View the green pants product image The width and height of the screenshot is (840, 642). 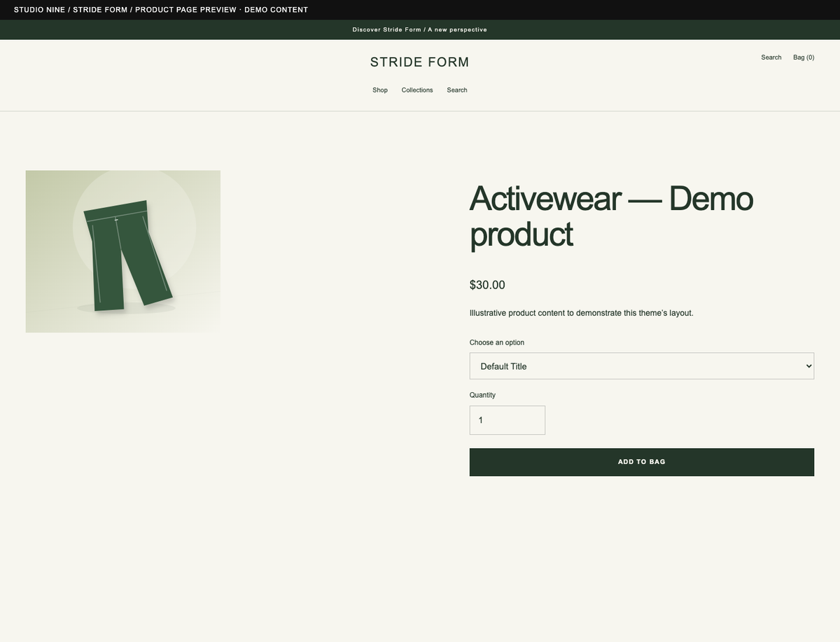[x=123, y=251]
